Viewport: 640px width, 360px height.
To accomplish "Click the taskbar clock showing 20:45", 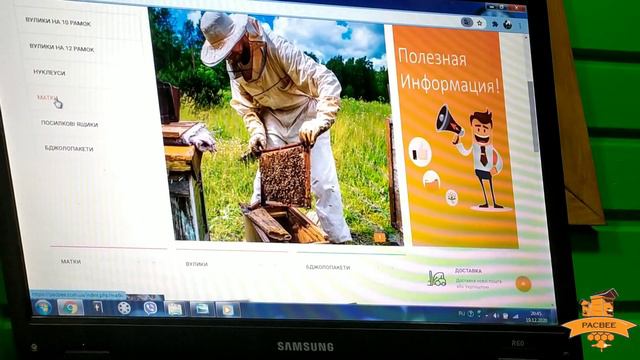I will (536, 317).
